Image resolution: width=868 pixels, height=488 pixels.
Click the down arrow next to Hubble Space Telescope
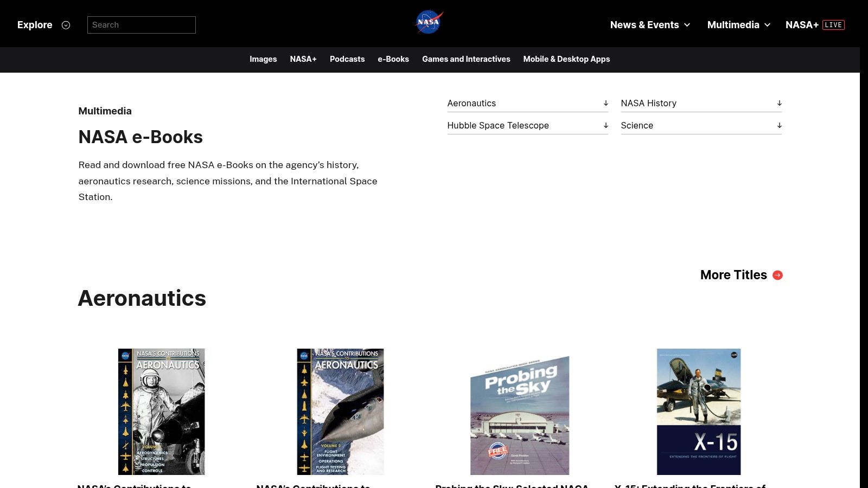coord(605,125)
